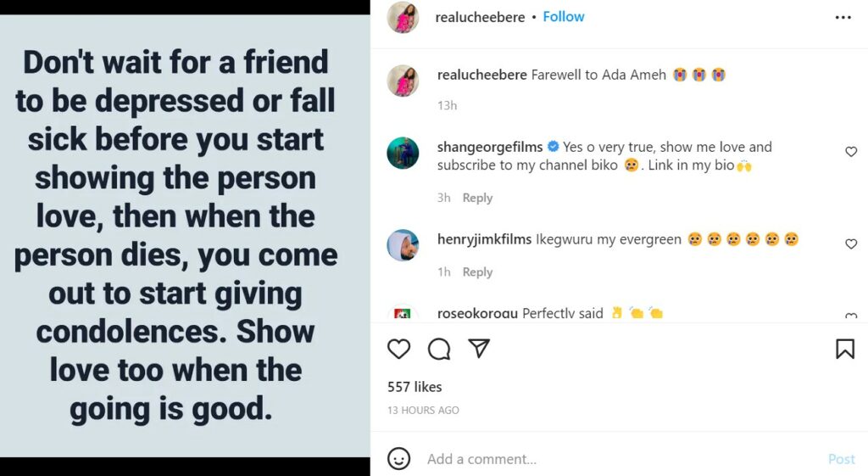Open the shangeorgefilms profile avatar
Screen dimensions: 868x476
pos(403,154)
